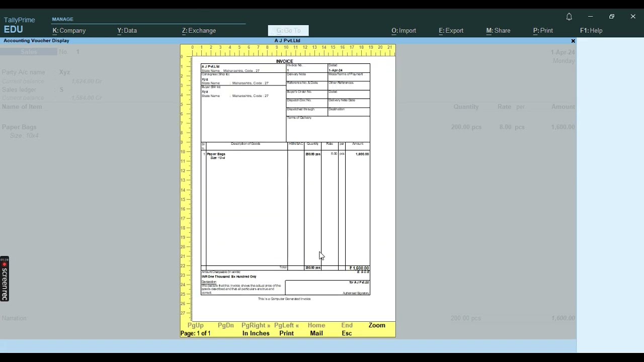Open the P: Print menu
This screenshot has width=644, height=362.
(543, 31)
